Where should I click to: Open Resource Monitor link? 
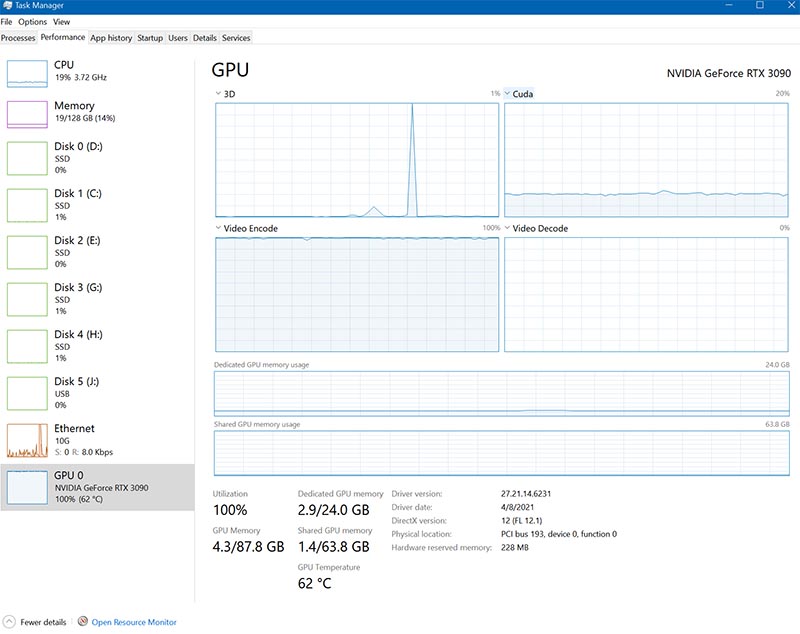[x=134, y=622]
